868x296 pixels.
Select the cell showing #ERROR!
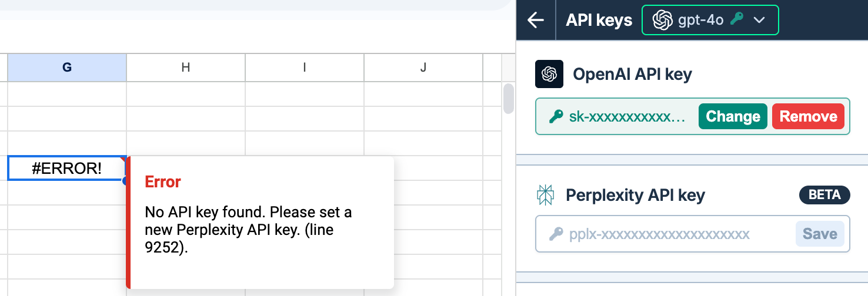[66, 169]
